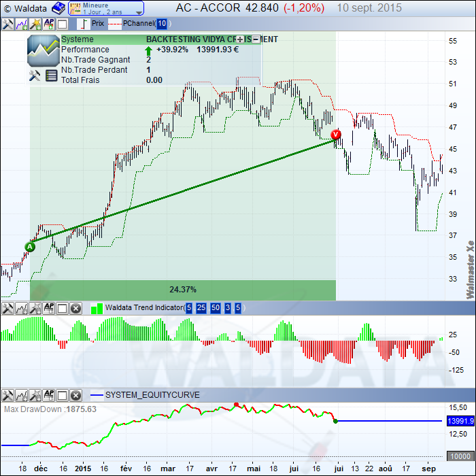
Task: Click the Prix label
Action: tap(98, 23)
